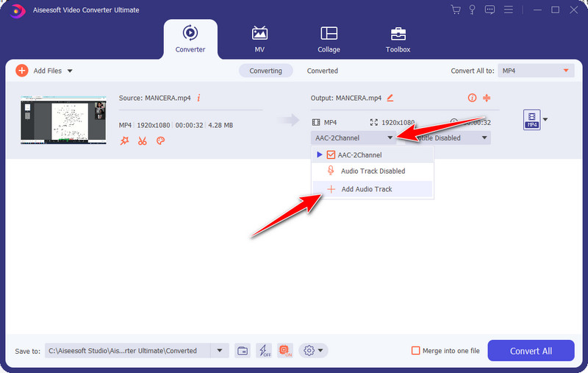Click the scissors cut icon
Image resolution: width=588 pixels, height=373 pixels.
click(143, 141)
